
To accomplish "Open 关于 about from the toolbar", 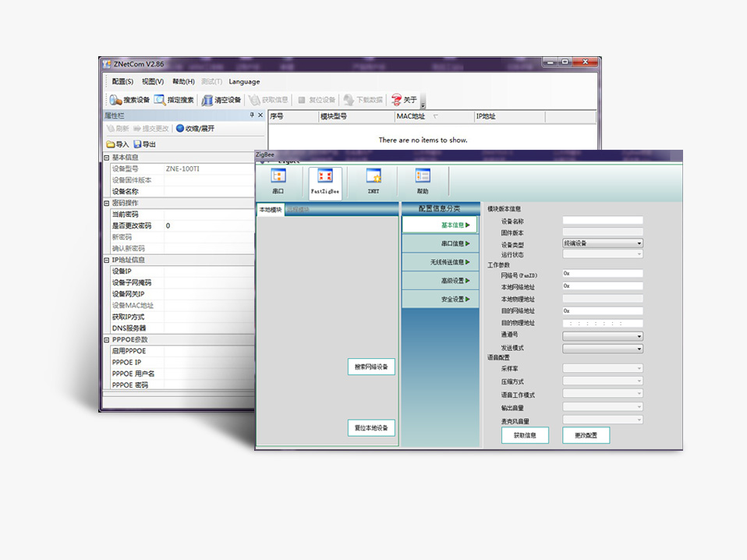I will click(397, 100).
